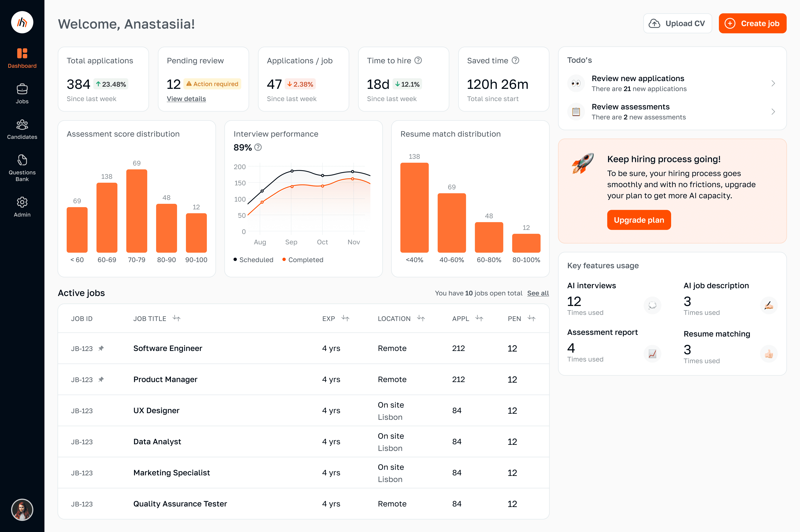Click the 23.48% increase badge
Image resolution: width=800 pixels, height=532 pixels.
pos(111,84)
